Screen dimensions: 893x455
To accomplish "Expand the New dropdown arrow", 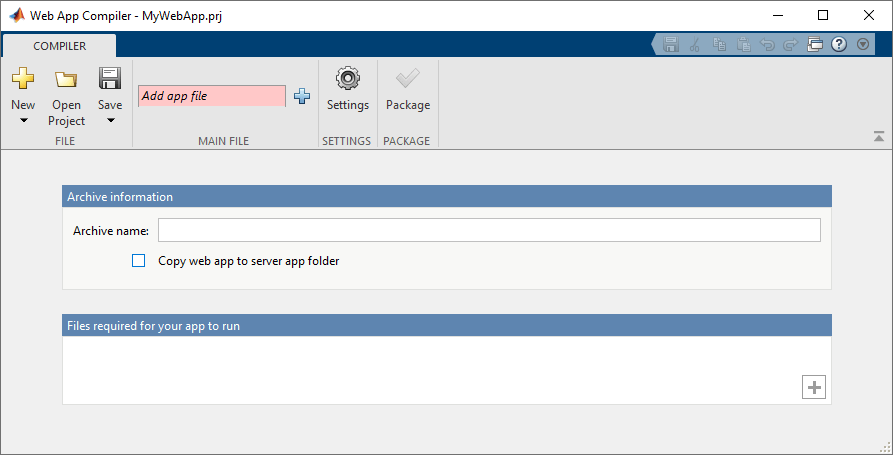I will pos(23,121).
